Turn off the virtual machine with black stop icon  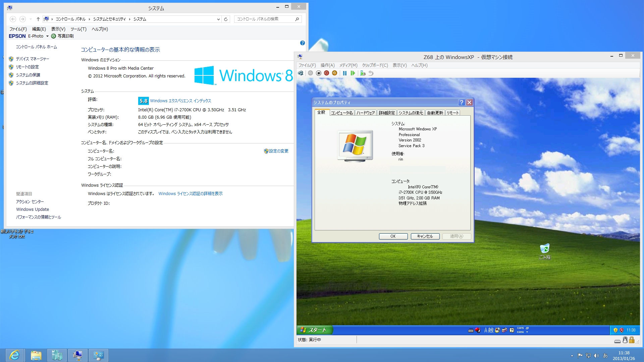click(x=319, y=73)
